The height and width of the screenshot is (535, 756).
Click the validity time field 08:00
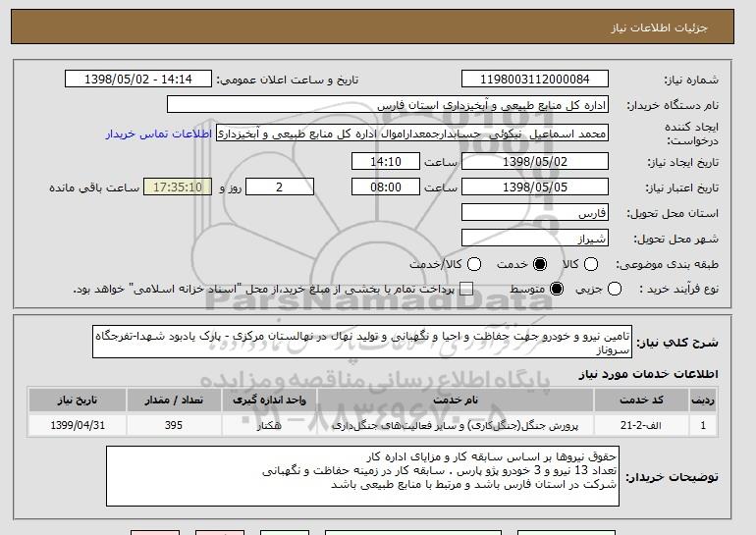(x=386, y=187)
